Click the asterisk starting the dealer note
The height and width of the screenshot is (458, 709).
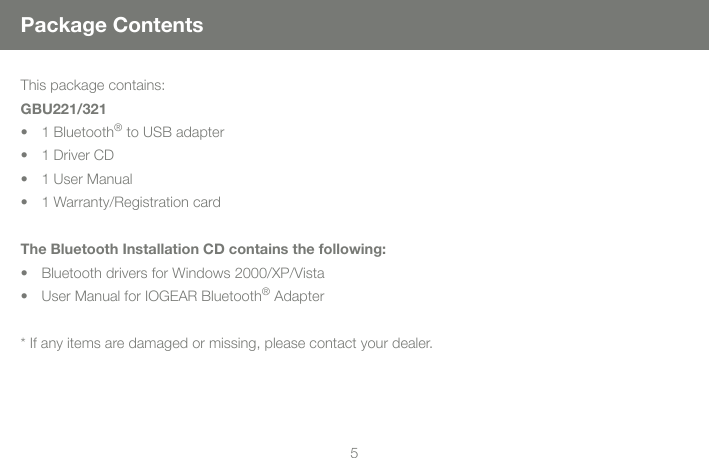23,344
